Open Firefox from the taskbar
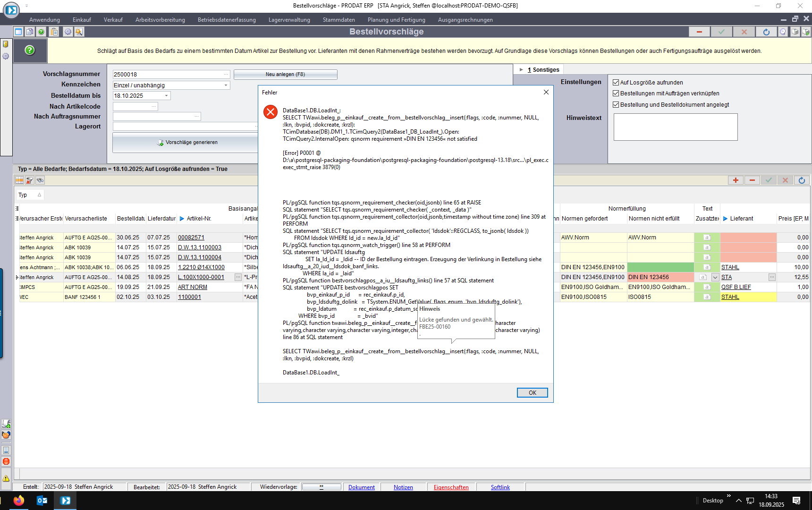The height and width of the screenshot is (510, 812). 19,501
